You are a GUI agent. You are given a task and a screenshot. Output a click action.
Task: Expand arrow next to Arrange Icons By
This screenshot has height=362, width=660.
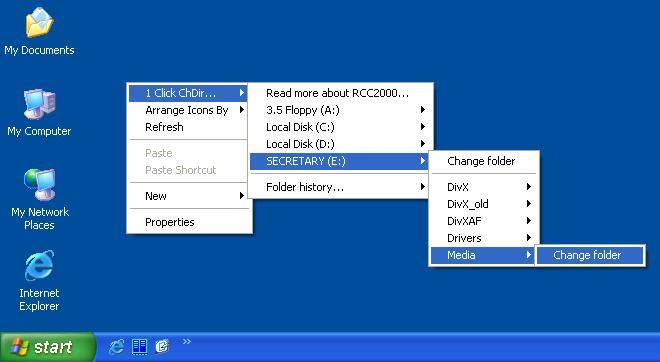242,110
